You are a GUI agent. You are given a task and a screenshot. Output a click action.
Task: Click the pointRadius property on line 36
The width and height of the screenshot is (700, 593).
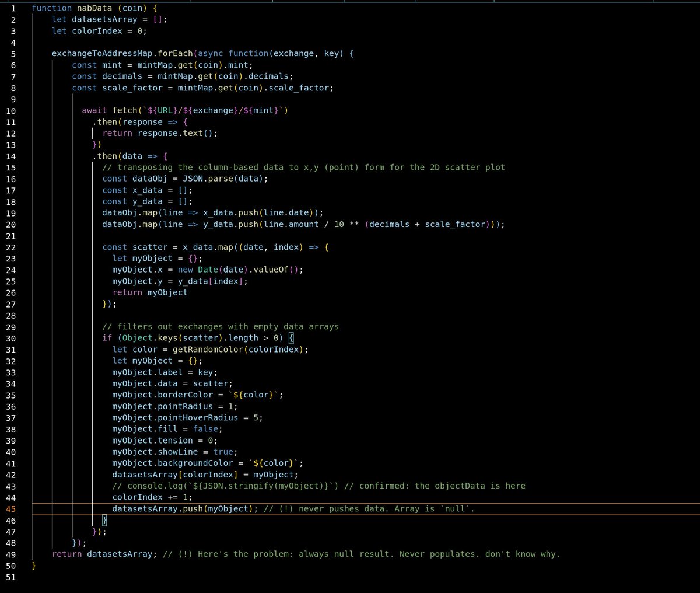tap(185, 406)
